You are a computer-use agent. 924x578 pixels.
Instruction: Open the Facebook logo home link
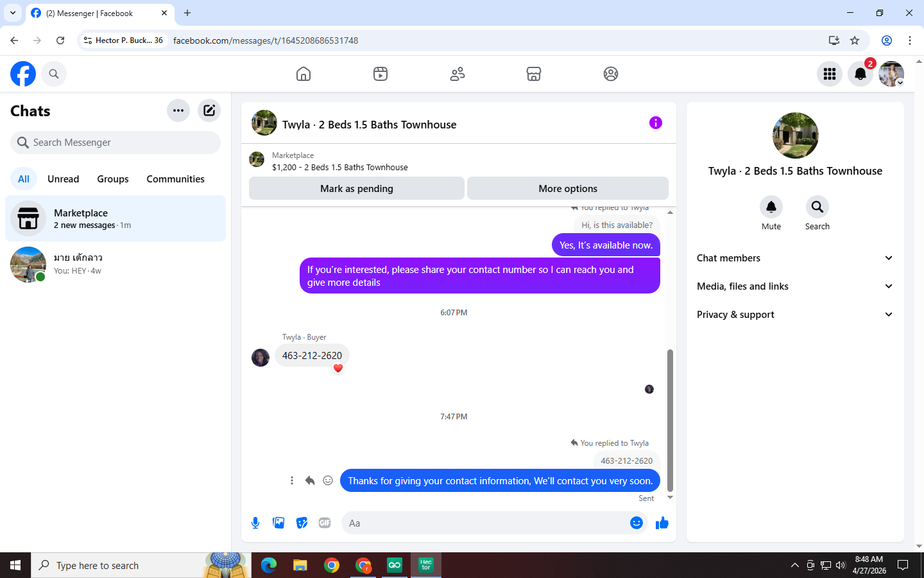pyautogui.click(x=23, y=74)
